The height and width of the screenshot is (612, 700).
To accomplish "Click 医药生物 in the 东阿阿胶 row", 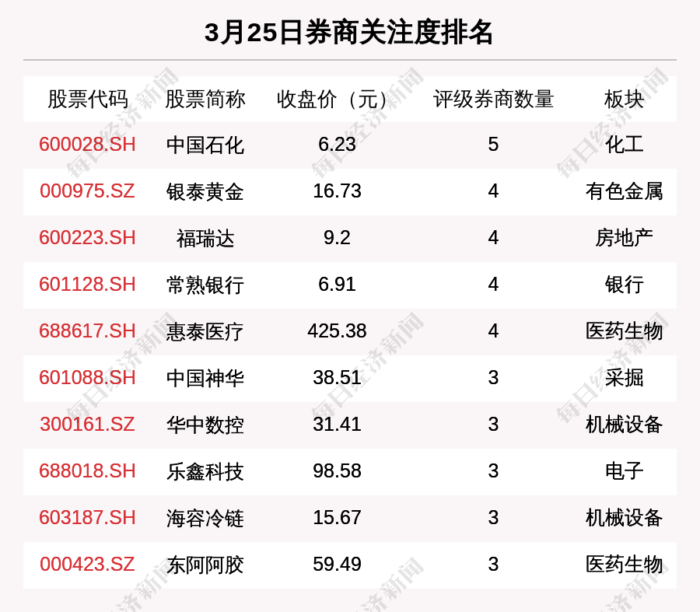I will point(624,565).
